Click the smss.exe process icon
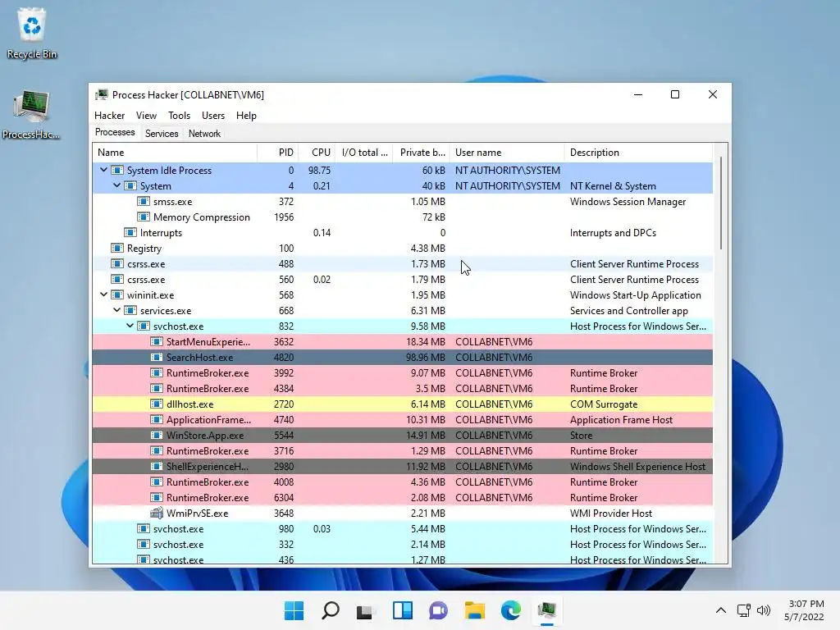 143,202
